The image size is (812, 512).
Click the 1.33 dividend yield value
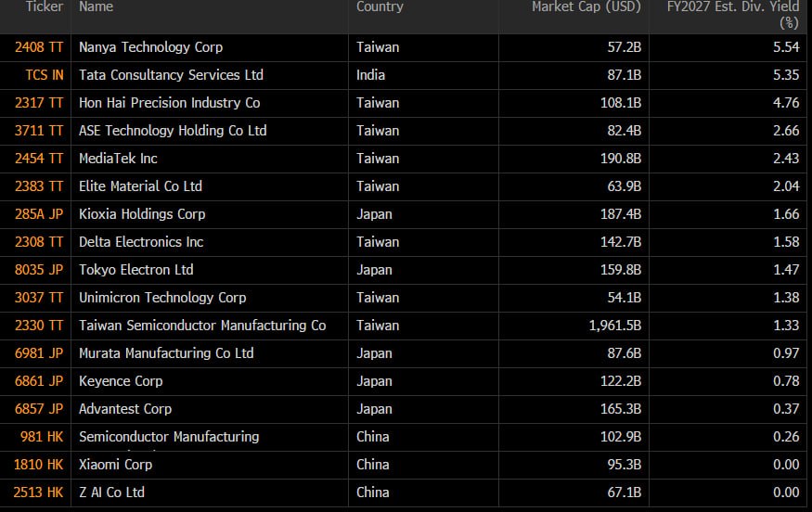click(786, 326)
